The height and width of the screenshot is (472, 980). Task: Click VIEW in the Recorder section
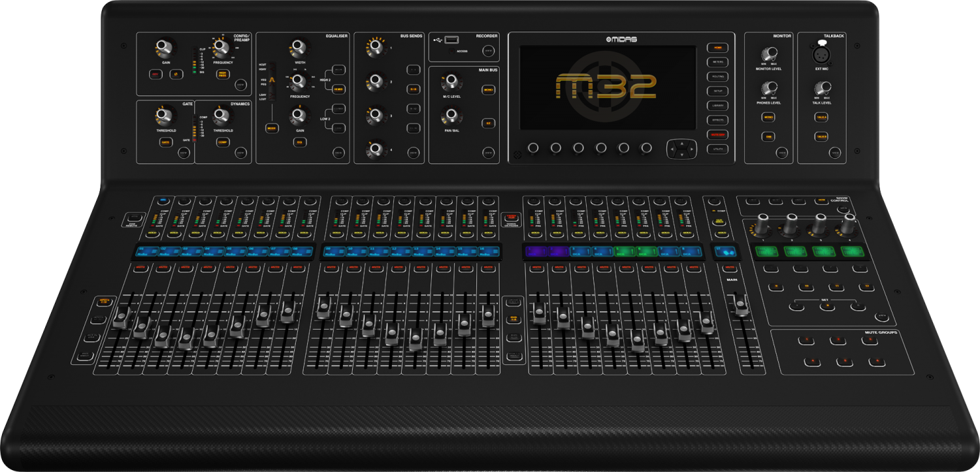pyautogui.click(x=487, y=51)
